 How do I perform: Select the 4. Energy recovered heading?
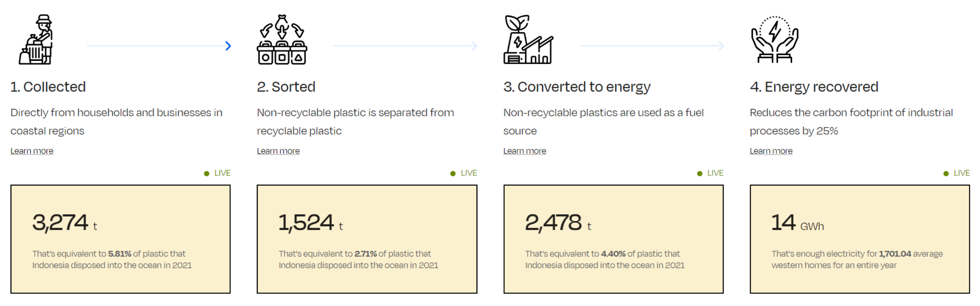814,87
